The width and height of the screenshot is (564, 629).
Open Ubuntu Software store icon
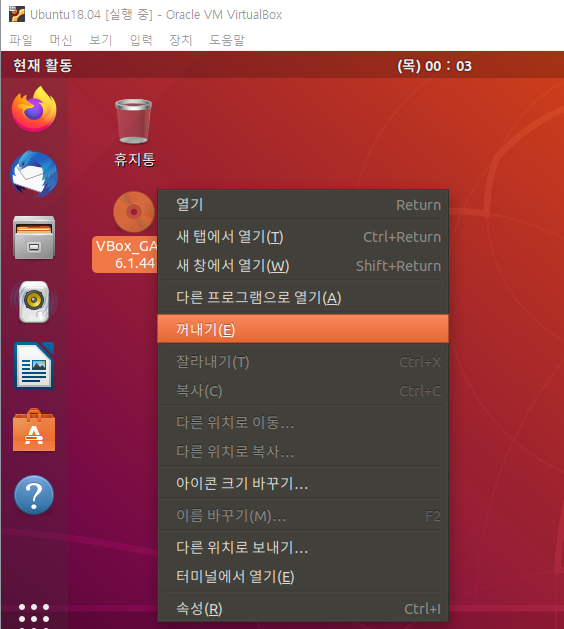(x=34, y=430)
